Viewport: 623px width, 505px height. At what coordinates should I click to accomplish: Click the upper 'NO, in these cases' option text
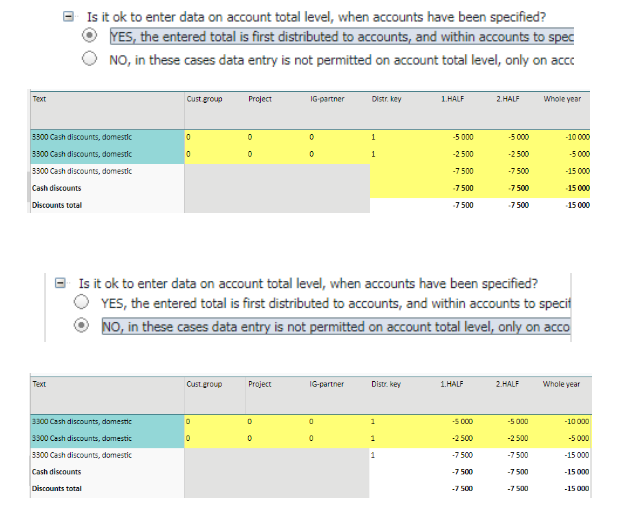[342, 60]
